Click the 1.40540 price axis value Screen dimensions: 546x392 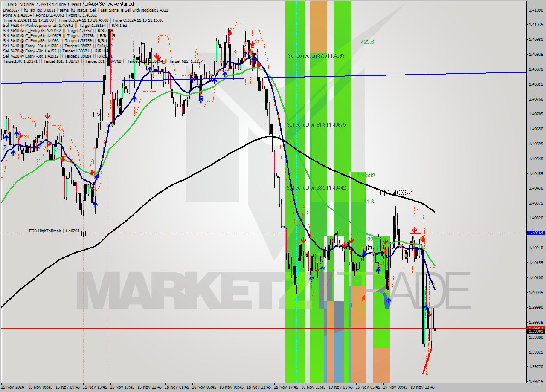[535, 159]
